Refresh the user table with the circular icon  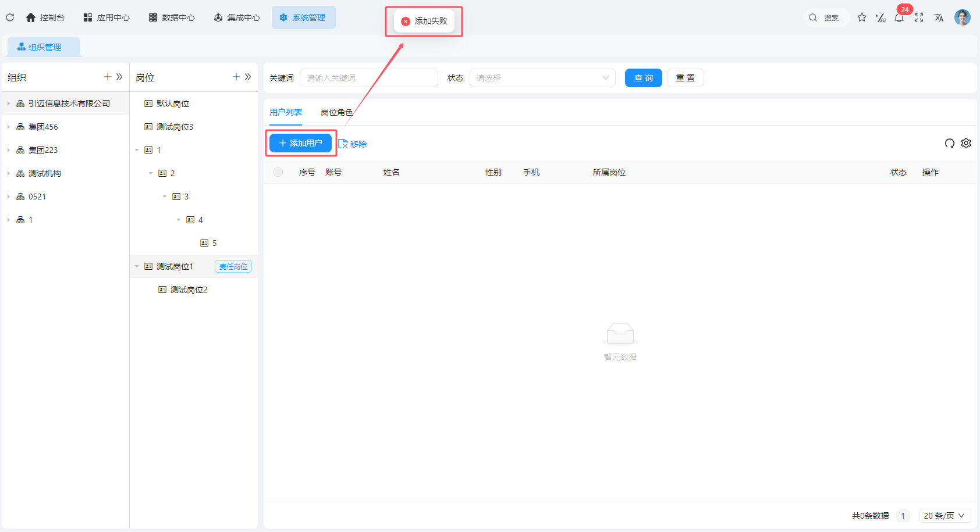(x=950, y=143)
